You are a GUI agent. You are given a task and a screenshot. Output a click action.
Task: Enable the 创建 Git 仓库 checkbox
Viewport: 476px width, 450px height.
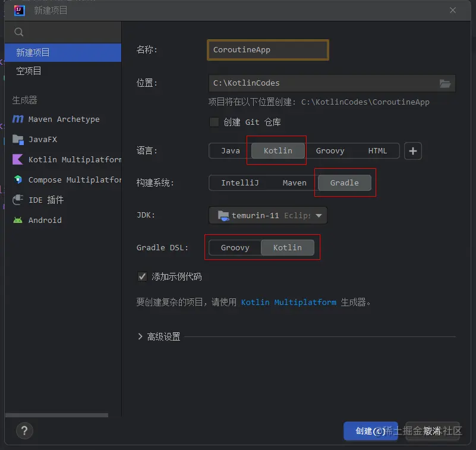(214, 122)
